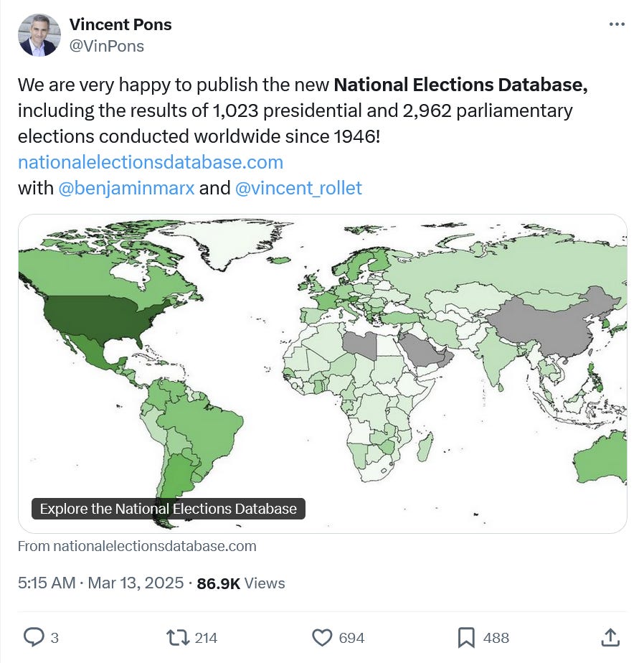Click the reply speech bubble icon

click(x=34, y=637)
